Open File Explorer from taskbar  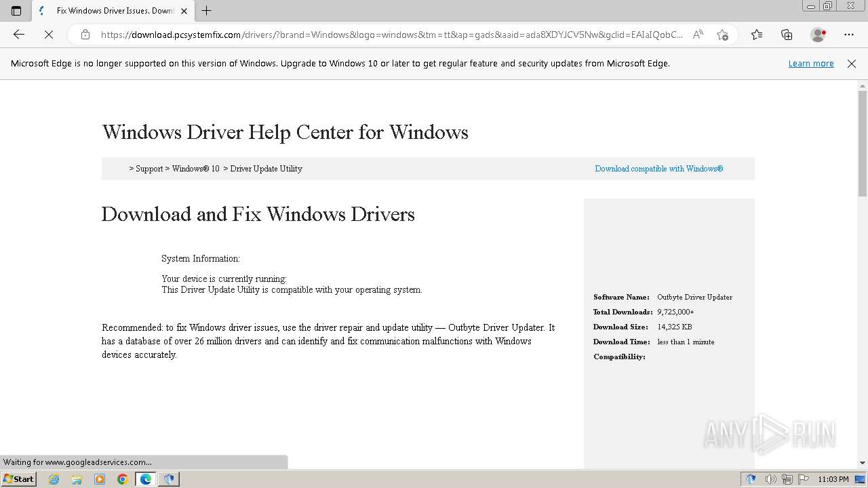pos(77,479)
